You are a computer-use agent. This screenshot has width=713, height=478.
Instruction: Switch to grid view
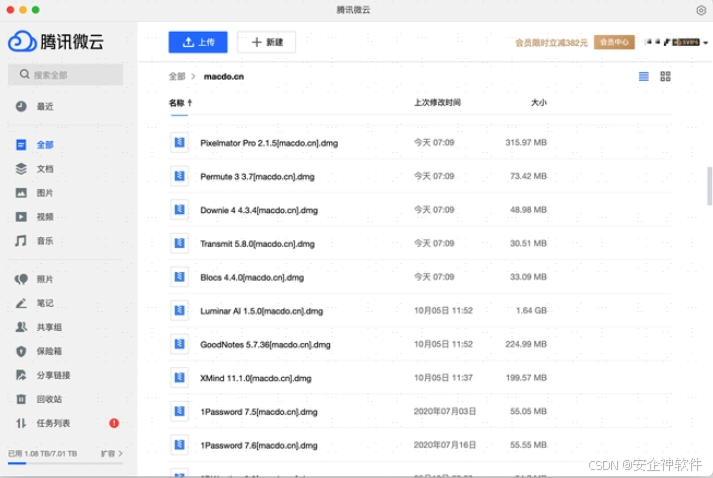[x=665, y=76]
